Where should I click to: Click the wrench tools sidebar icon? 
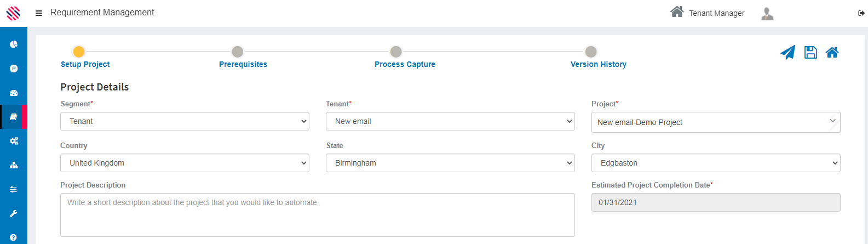pos(14,213)
